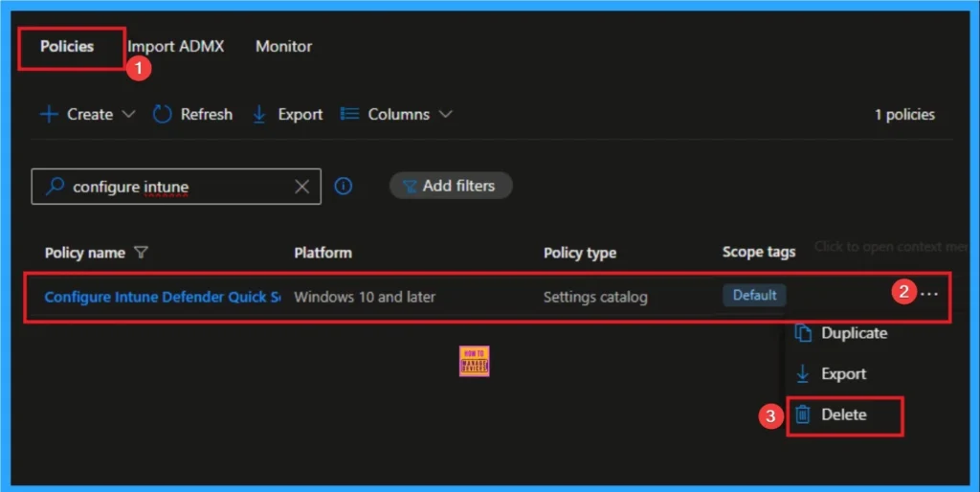Click the Policy name column header
The image size is (980, 492).
85,253
